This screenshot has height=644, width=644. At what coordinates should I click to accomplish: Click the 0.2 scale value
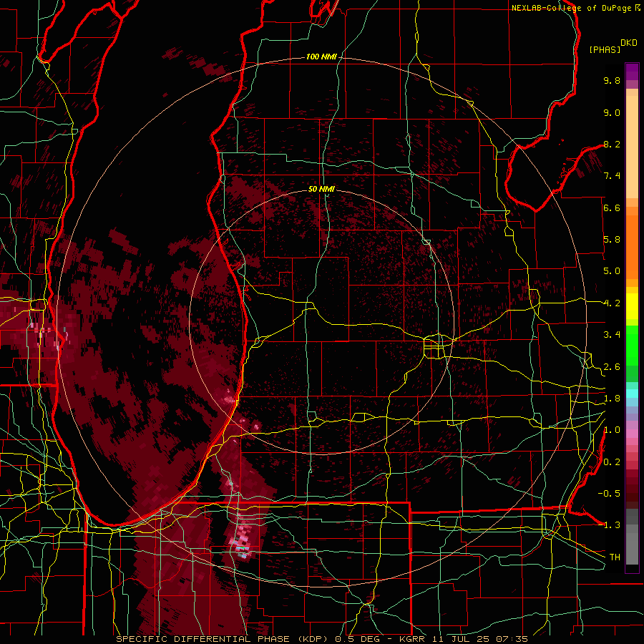(x=612, y=462)
